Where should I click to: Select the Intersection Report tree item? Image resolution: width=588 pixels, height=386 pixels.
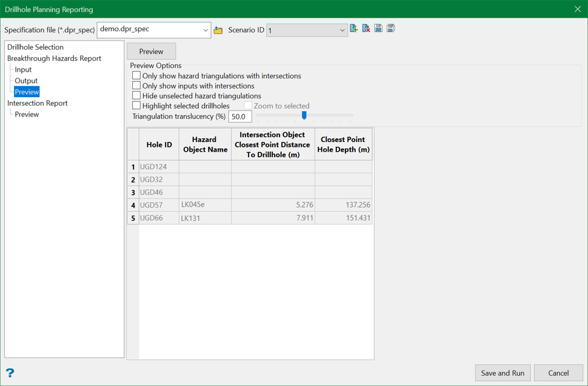coord(38,103)
